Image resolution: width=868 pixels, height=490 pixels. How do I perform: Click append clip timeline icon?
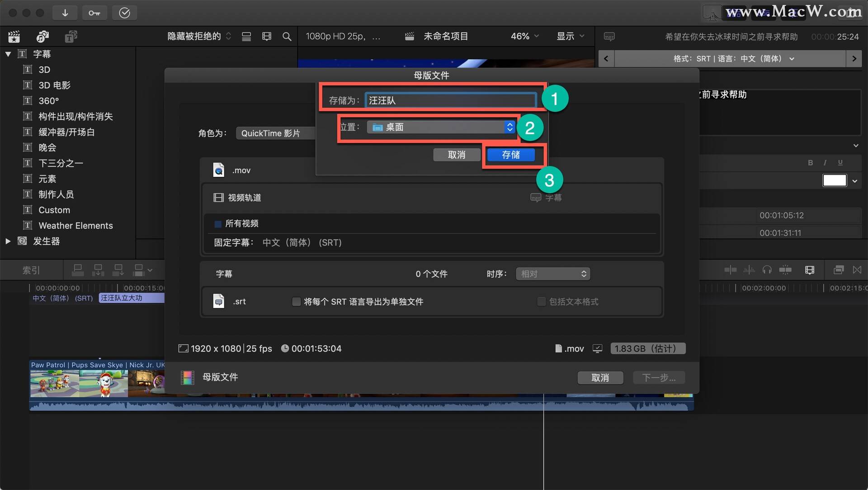coord(118,270)
